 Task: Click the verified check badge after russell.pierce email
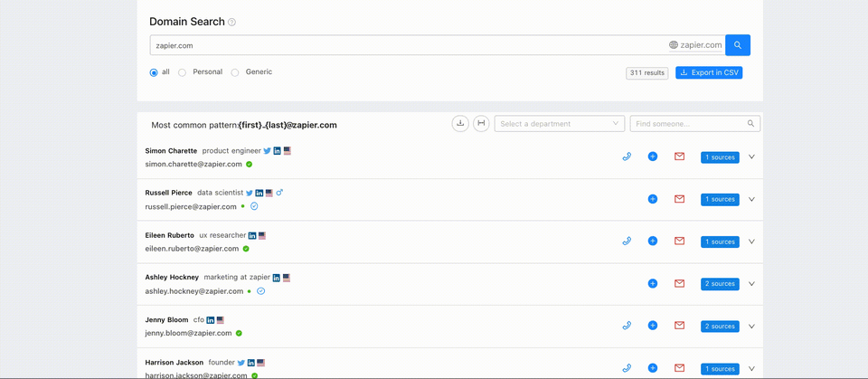click(254, 206)
